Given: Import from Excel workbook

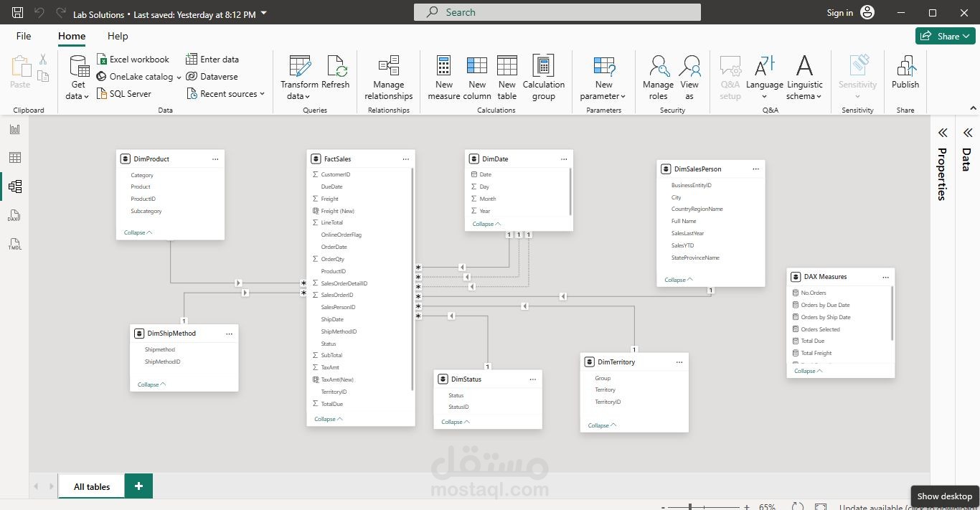Looking at the screenshot, I should click(133, 60).
